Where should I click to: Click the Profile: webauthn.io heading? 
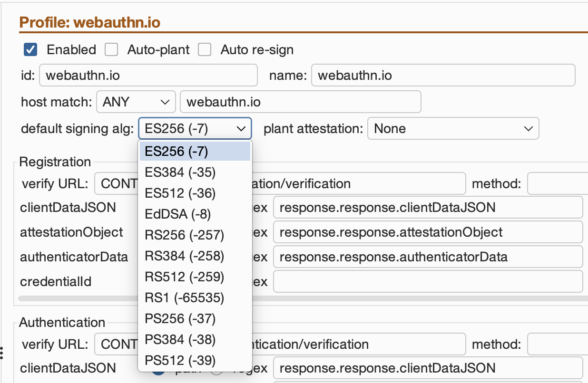click(90, 22)
